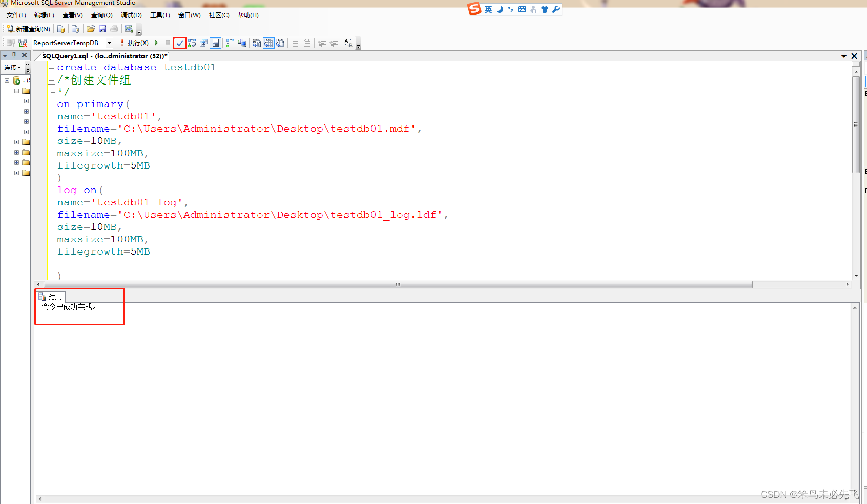Switch Sogou input language via 英 button
Screen dimensions: 867x504
coord(488,9)
